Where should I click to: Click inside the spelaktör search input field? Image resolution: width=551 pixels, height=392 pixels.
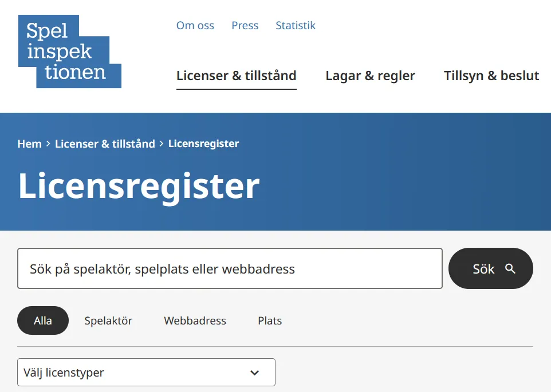(x=229, y=268)
